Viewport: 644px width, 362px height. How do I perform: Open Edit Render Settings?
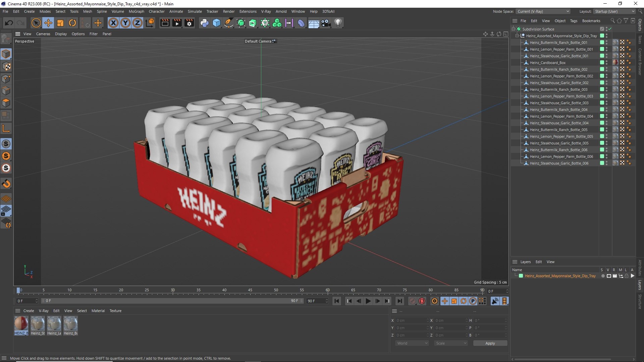[x=189, y=23]
